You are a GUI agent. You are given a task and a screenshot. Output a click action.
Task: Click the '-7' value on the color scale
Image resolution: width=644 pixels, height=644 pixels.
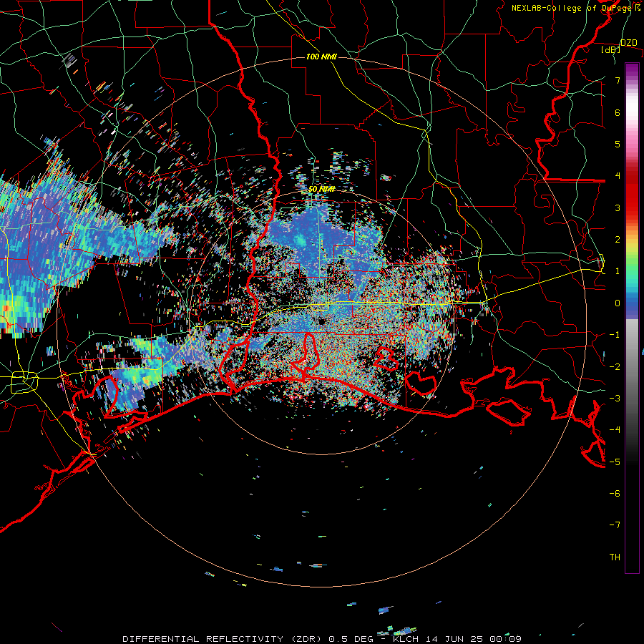pos(615,525)
